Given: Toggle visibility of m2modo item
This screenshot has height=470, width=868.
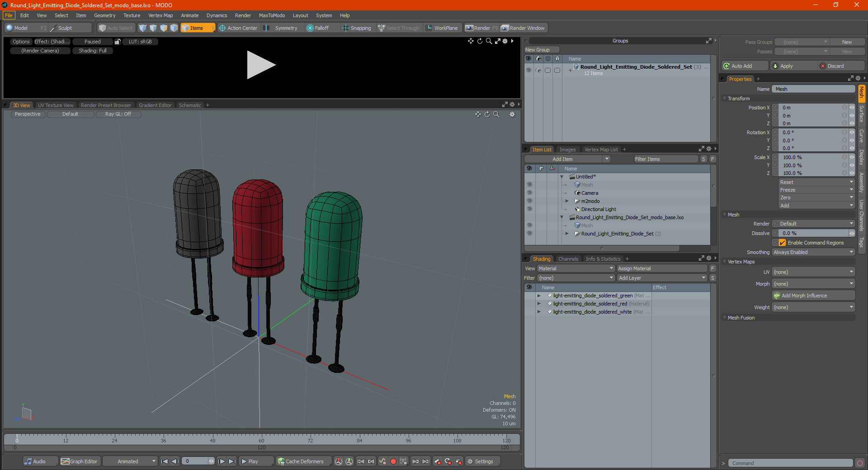Looking at the screenshot, I should tap(529, 201).
